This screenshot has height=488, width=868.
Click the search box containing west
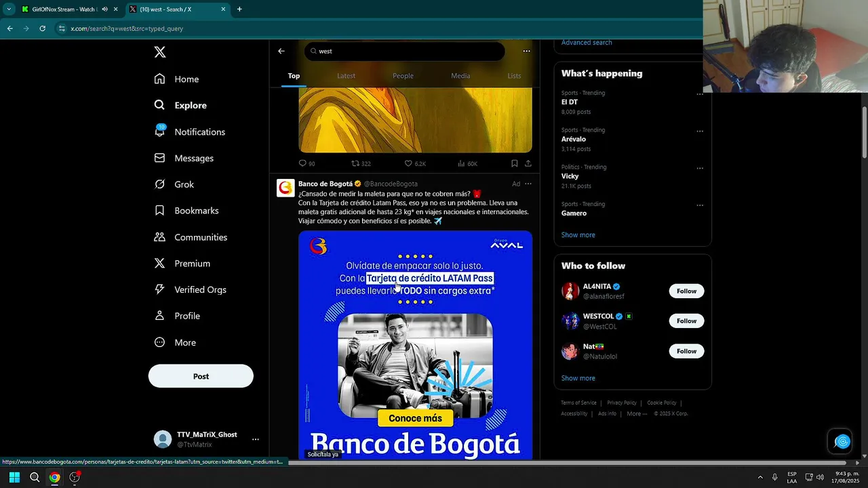point(404,51)
